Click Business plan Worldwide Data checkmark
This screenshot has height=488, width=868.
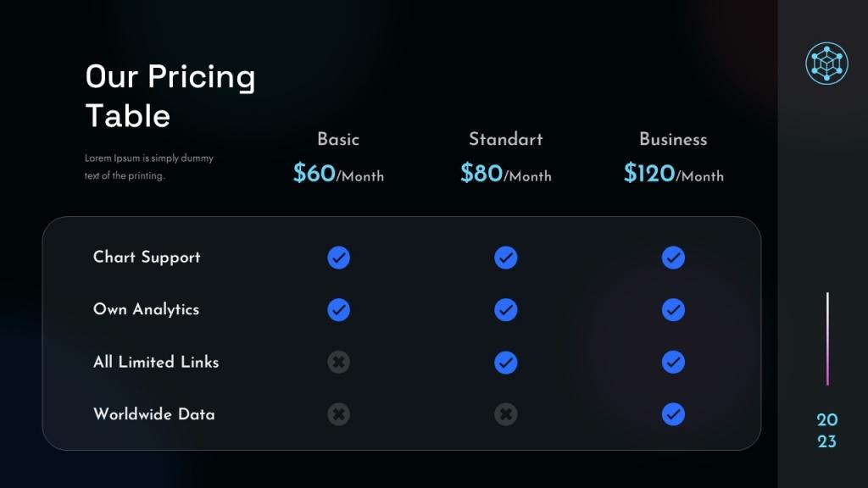coord(673,414)
